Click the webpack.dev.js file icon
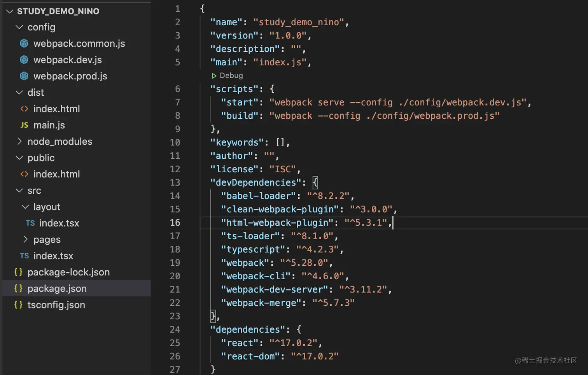Image resolution: width=588 pixels, height=375 pixels. click(x=24, y=60)
